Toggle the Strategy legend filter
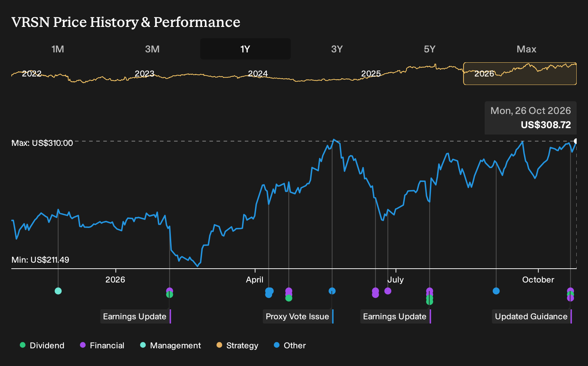The image size is (588, 366). [237, 345]
